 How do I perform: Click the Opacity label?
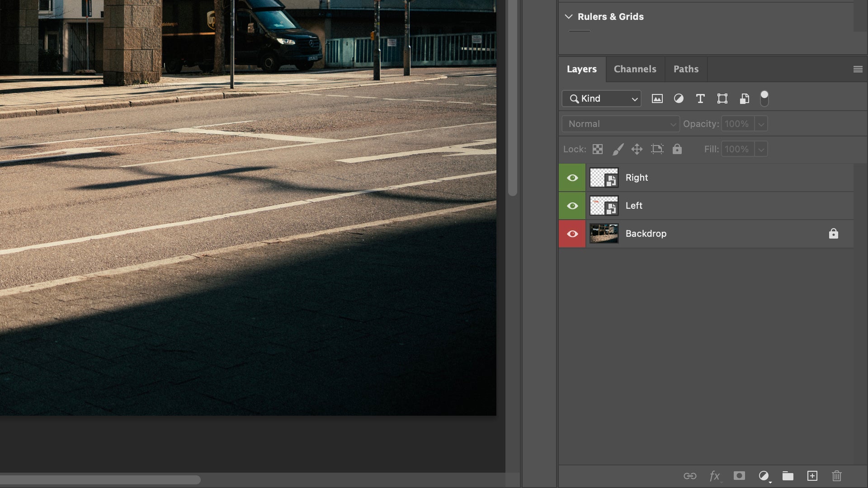click(x=701, y=124)
